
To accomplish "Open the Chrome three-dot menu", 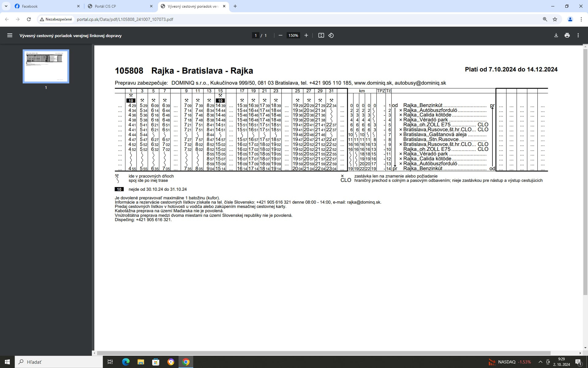I will [x=581, y=19].
